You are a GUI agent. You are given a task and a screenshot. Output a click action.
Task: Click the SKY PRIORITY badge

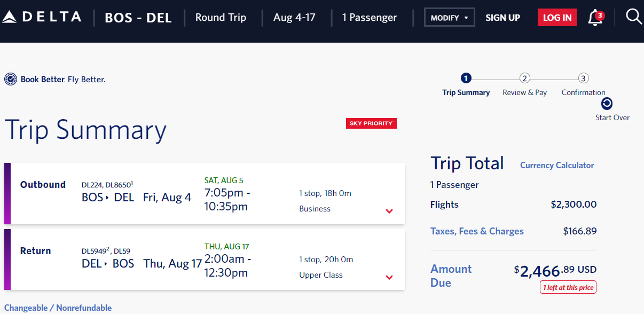pos(371,123)
